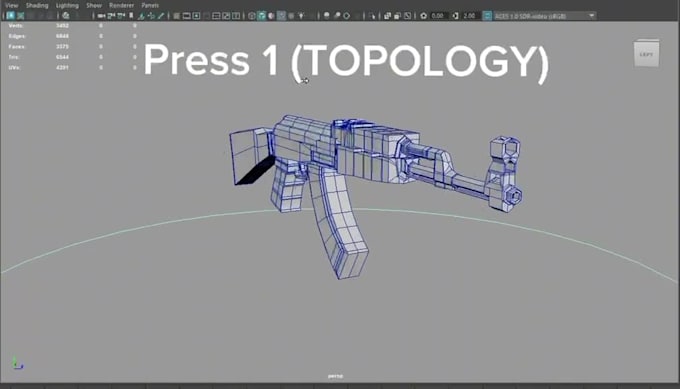Click the Exposure value field 0.00
The width and height of the screenshot is (680, 389).
(x=438, y=16)
